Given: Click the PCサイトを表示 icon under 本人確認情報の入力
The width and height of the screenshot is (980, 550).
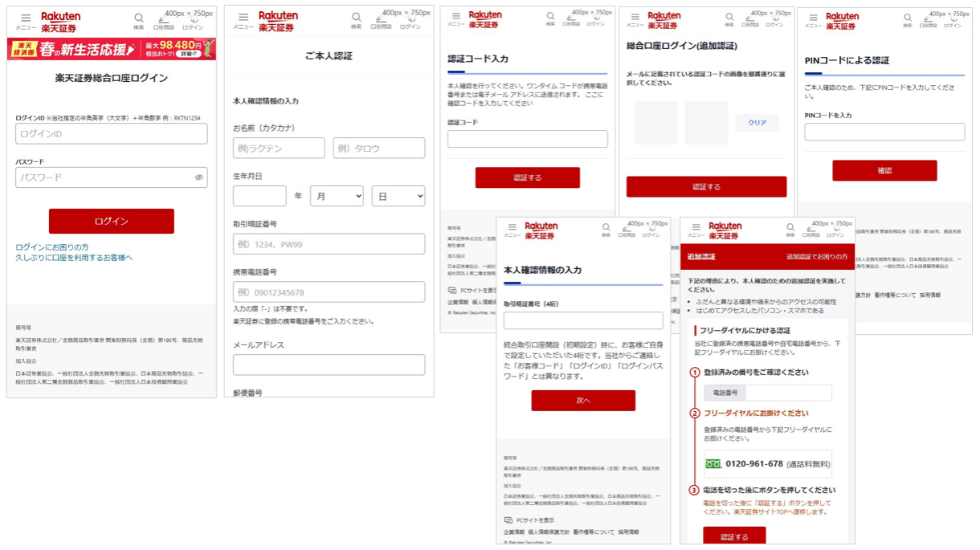Looking at the screenshot, I should pos(508,520).
